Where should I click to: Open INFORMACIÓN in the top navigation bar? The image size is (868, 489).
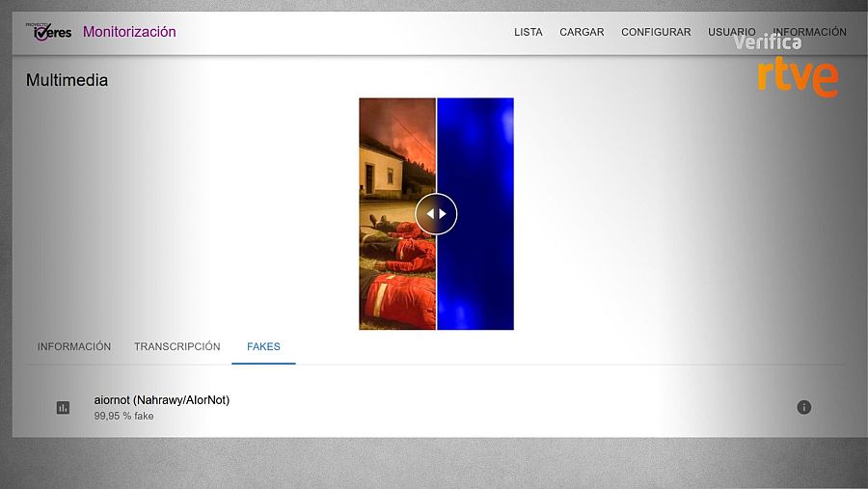pos(810,32)
